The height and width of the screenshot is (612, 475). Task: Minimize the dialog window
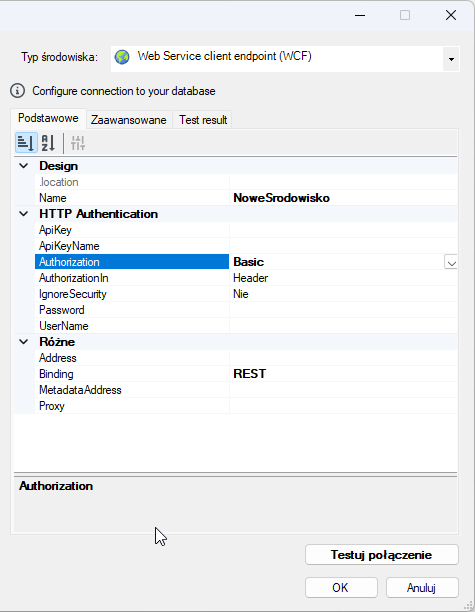coord(360,16)
